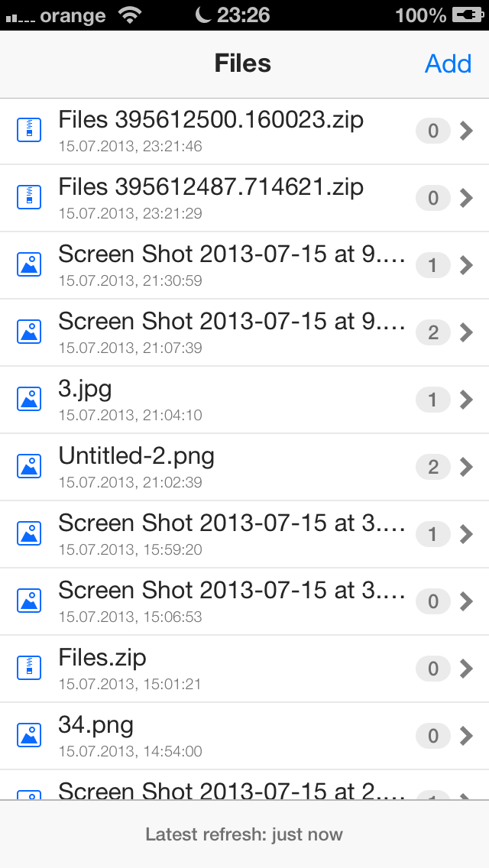Tap the zip icon for Files 395612487.714621.zip
Viewport: 489px width, 868px height.
(29, 198)
